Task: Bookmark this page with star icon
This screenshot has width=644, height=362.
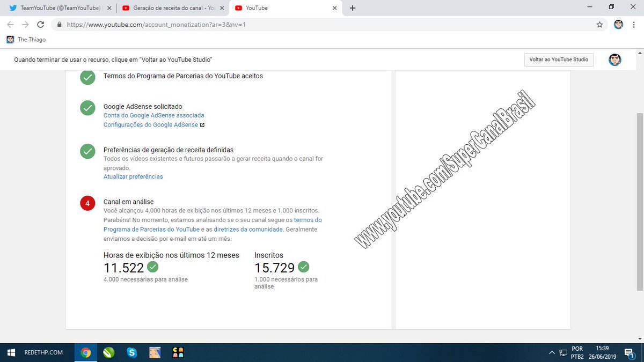Action: [599, 25]
